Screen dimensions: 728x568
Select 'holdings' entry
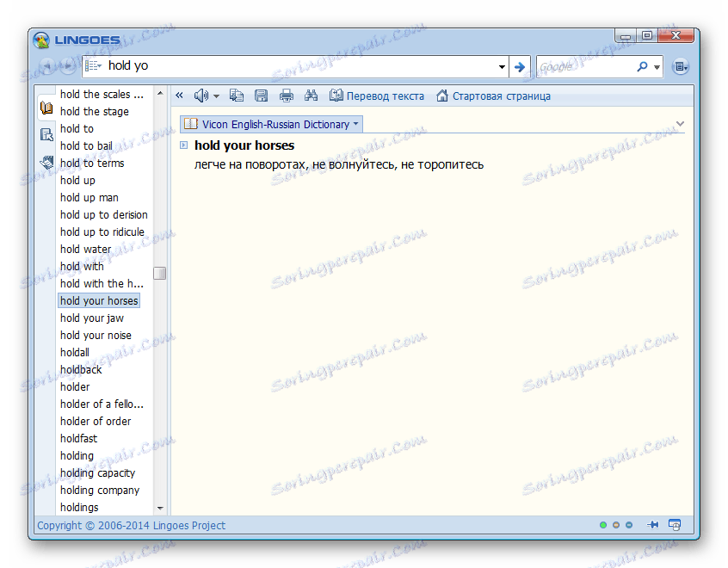point(79,507)
